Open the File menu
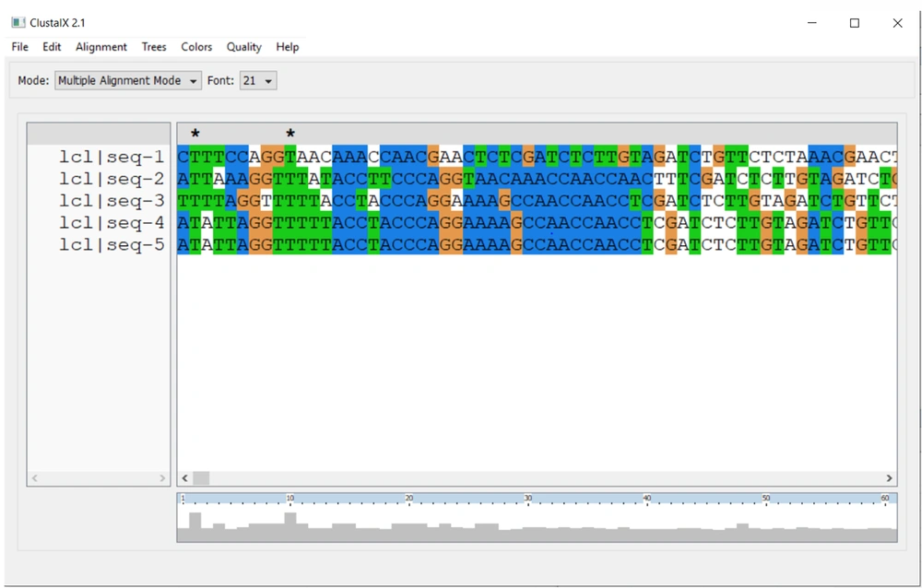 19,47
